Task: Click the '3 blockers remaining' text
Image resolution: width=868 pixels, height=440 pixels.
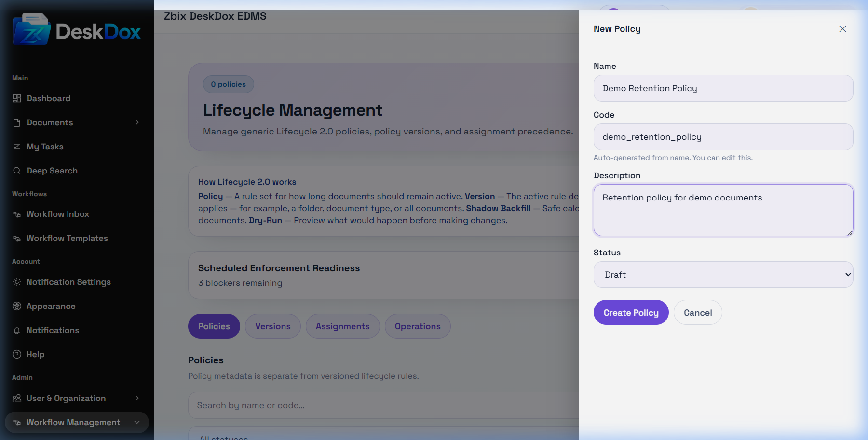Action: click(240, 283)
